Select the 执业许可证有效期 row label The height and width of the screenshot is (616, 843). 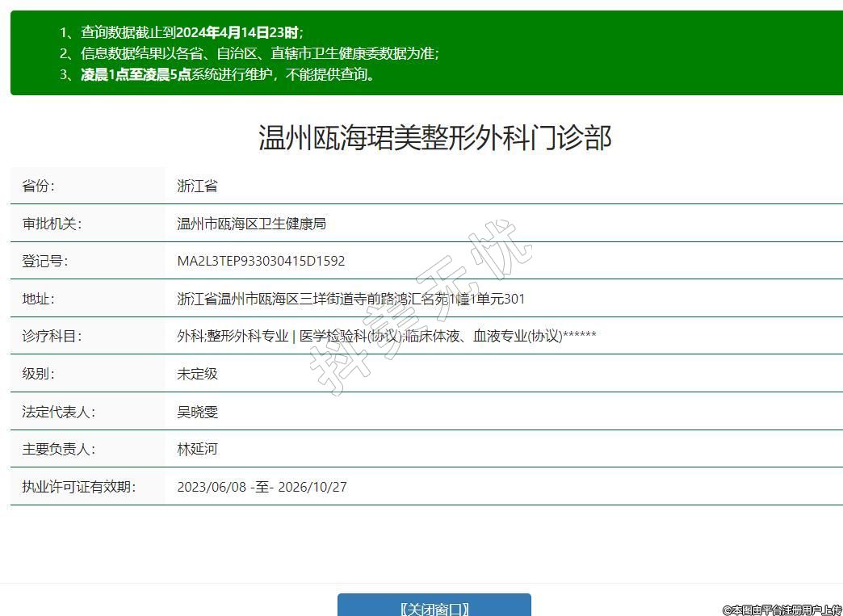coord(78,487)
